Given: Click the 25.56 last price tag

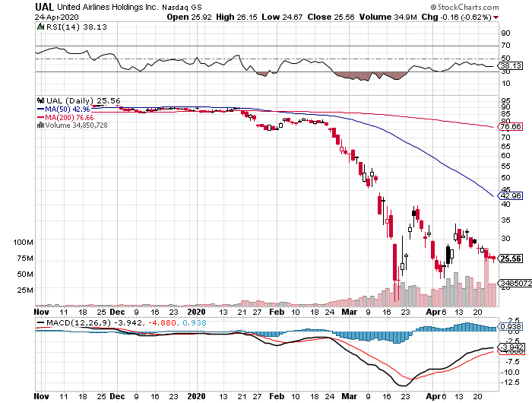Looking at the screenshot, I should [510, 259].
